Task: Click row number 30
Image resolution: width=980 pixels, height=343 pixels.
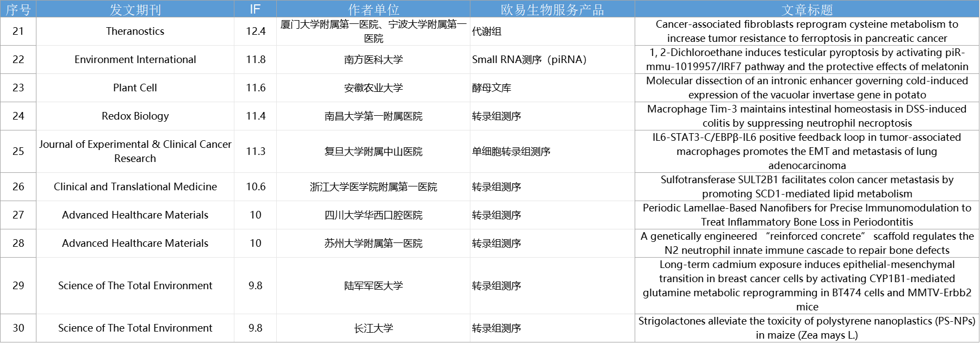Action: coord(18,328)
